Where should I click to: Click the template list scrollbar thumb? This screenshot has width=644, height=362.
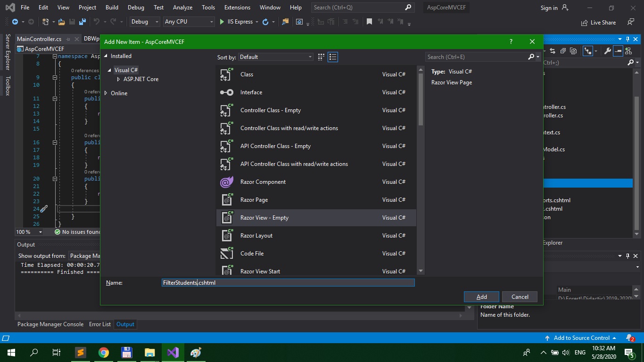pos(421,99)
